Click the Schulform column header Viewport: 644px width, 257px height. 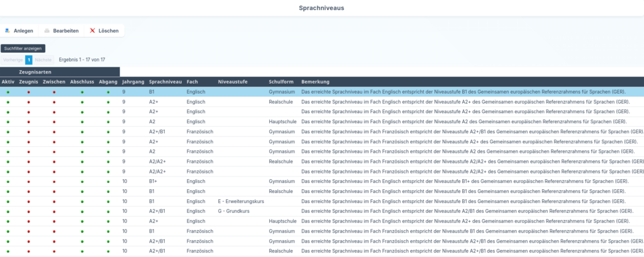(281, 82)
